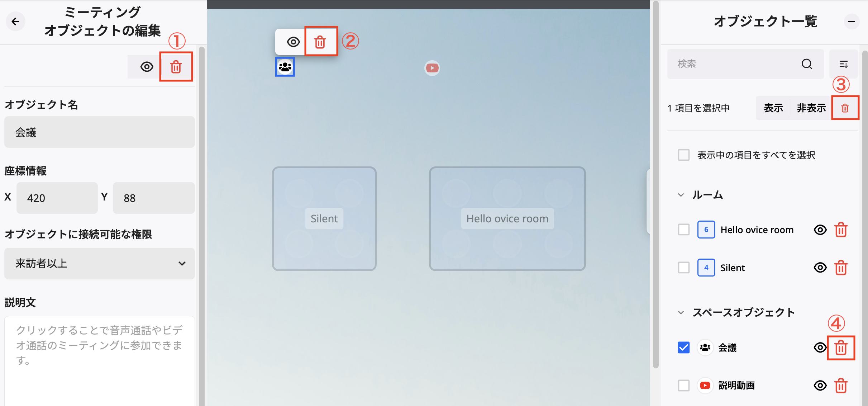This screenshot has width=868, height=406.
Task: Select the meeting people icon on the canvas
Action: click(x=285, y=66)
